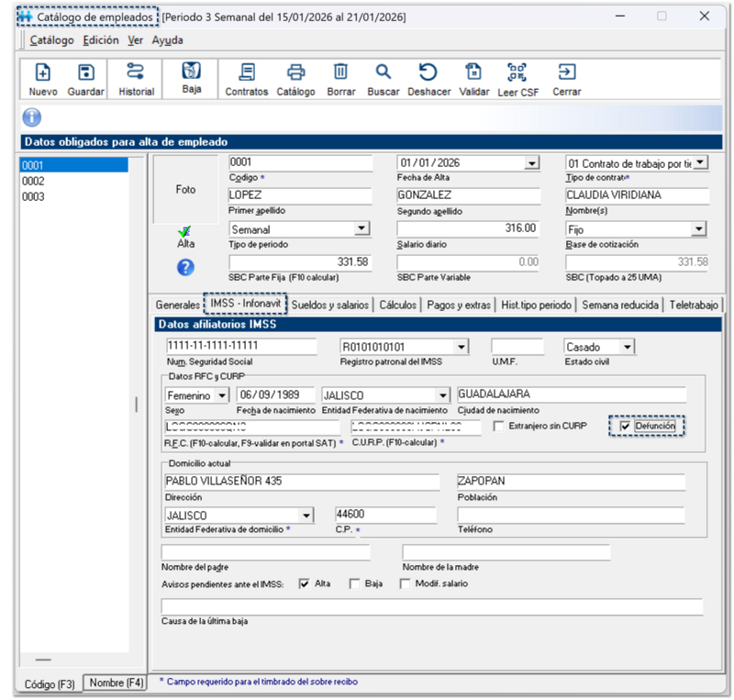Viewport: 734px width, 700px height.
Task: Select employee 0002 in the list
Action: coord(33,182)
